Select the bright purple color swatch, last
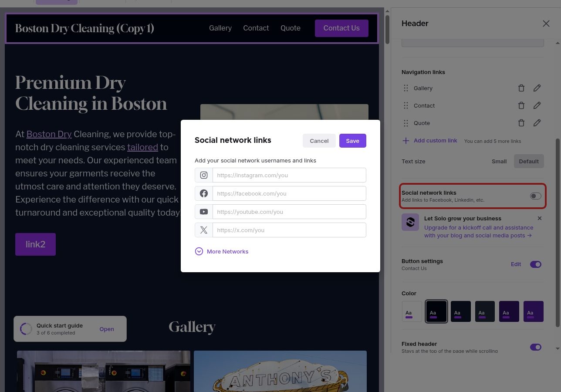561x392 pixels. [534, 311]
